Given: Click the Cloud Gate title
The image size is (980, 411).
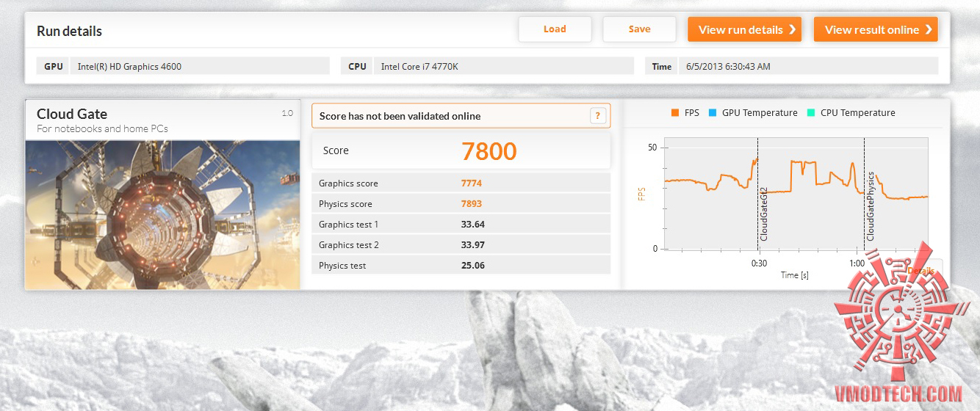Looking at the screenshot, I should coord(72,114).
